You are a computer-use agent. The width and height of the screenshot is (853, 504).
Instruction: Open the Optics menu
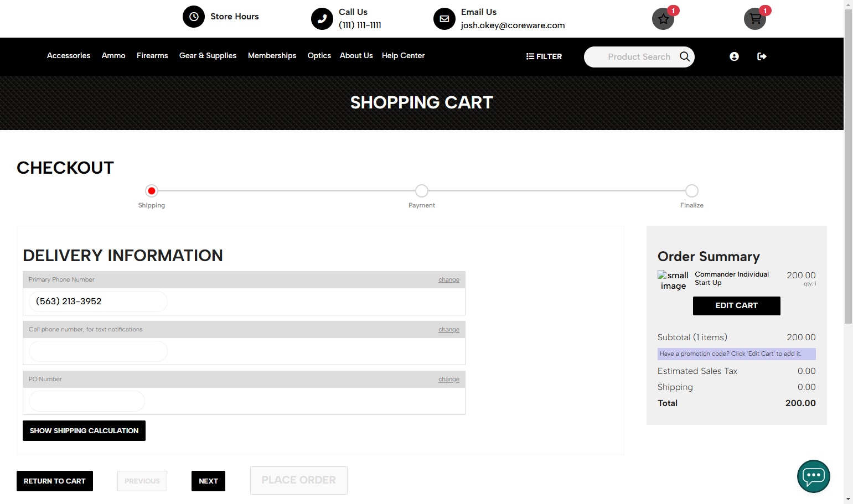click(x=319, y=55)
